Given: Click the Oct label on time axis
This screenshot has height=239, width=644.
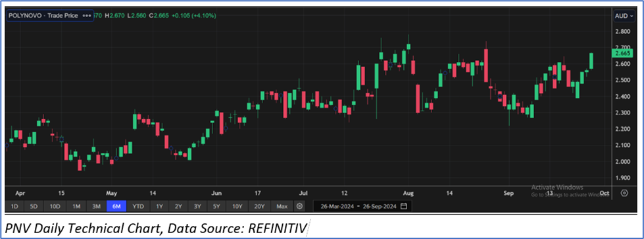Looking at the screenshot, I should 604,193.
